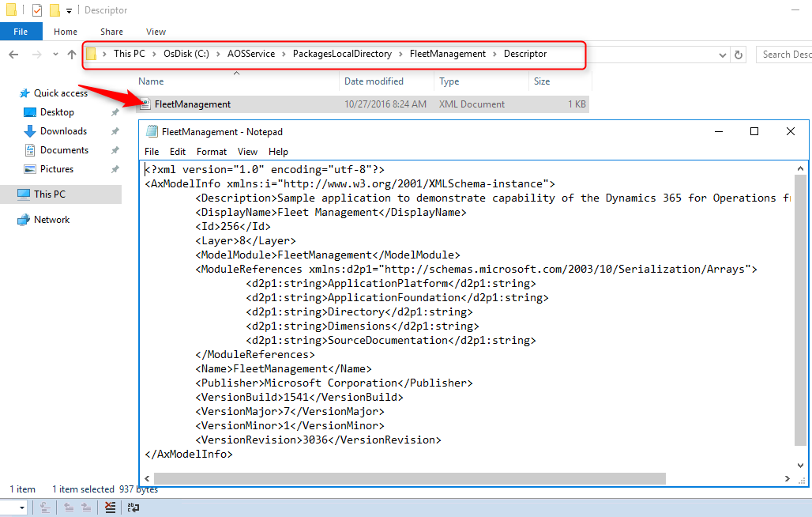Click the clear-list icon with red X
Screen dimensions: 812x517
click(x=110, y=508)
